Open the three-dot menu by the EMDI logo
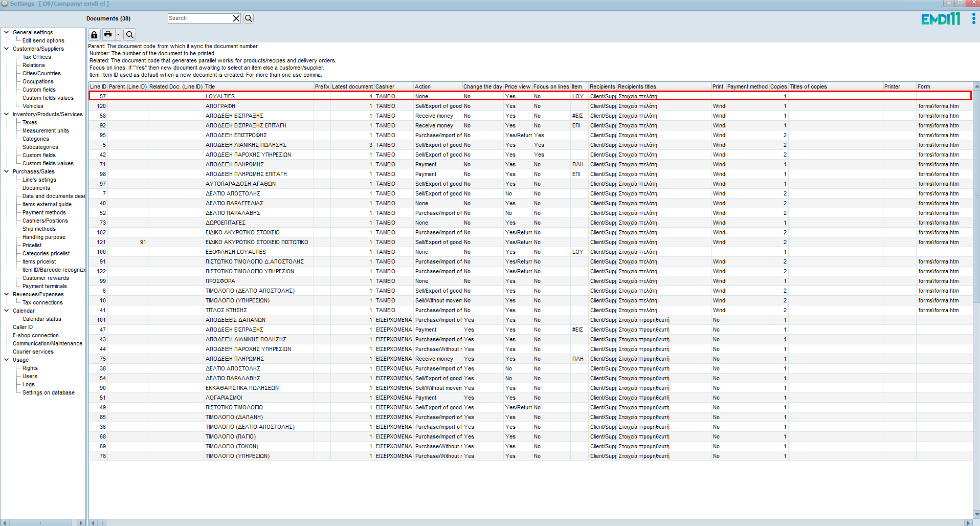The image size is (980, 526). (x=973, y=19)
